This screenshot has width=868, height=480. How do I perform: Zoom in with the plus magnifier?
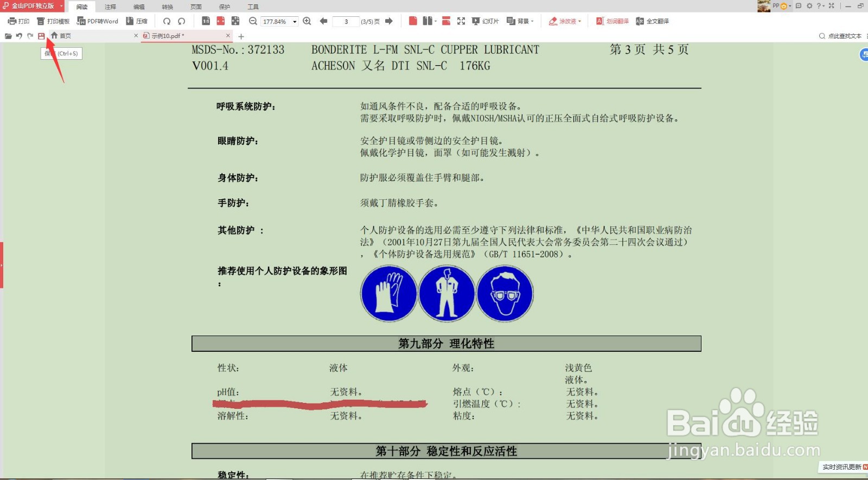[307, 21]
